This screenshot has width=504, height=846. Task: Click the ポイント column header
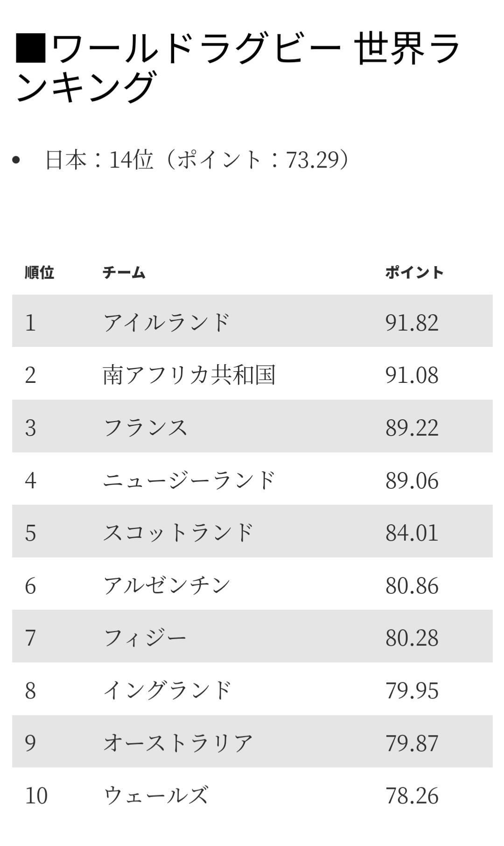click(414, 273)
